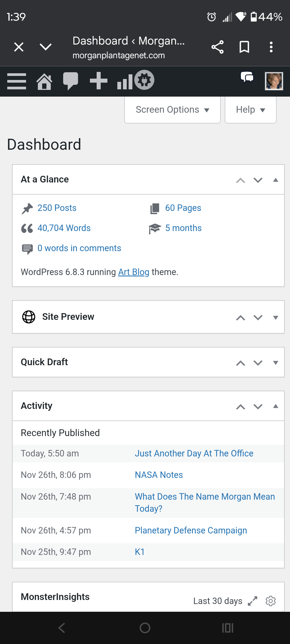This screenshot has width=290, height=644.
Task: Click the plus icon to add new content
Action: (99, 80)
